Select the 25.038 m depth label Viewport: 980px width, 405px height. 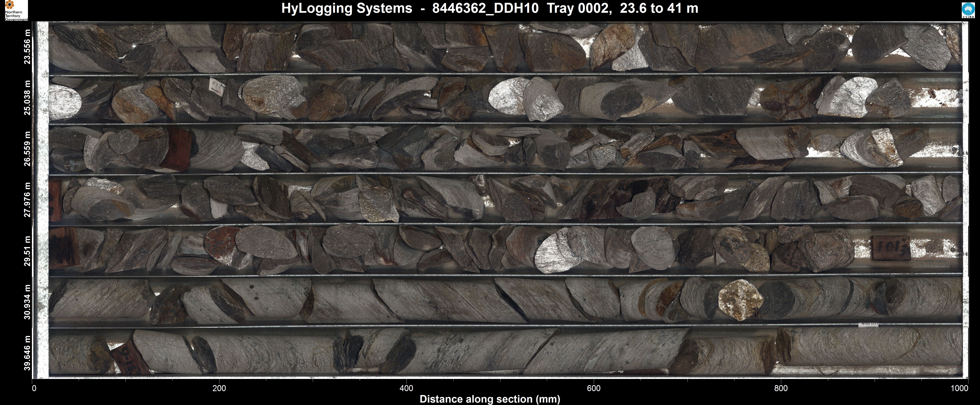[x=27, y=98]
